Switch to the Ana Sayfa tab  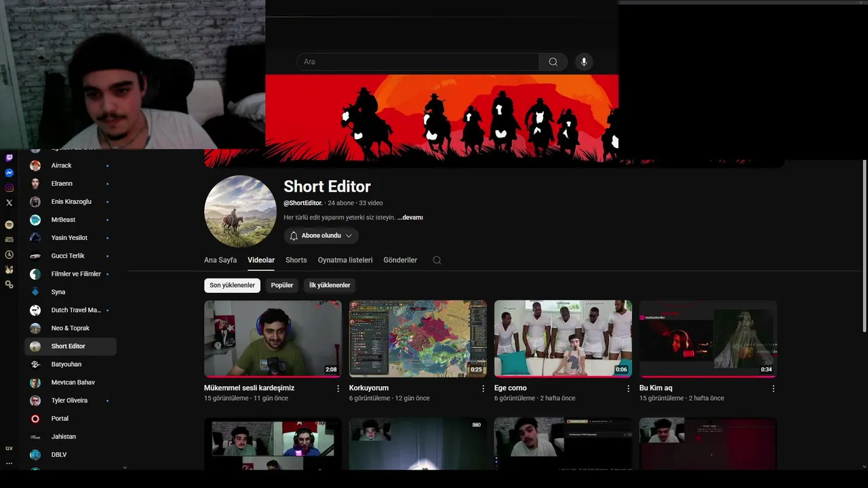click(220, 260)
